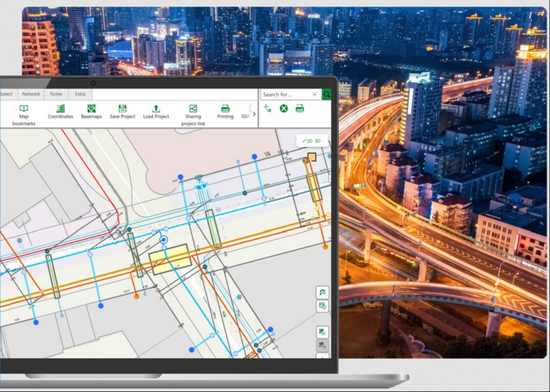Click into the Search for input field
This screenshot has width=550, height=392.
coord(286,94)
